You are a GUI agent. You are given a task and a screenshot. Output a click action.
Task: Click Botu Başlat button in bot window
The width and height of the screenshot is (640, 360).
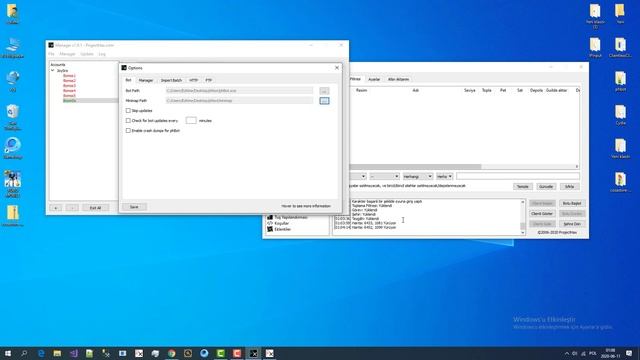click(x=572, y=203)
